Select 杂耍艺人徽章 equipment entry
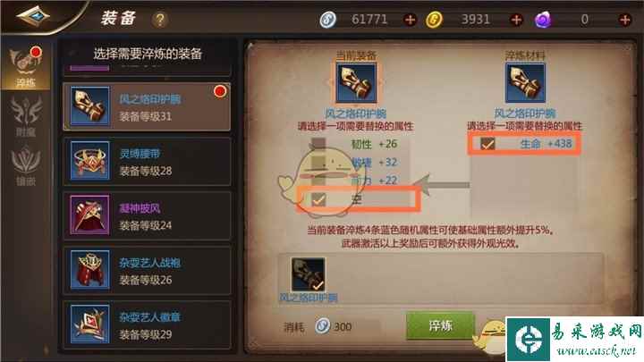Viewport: 644px width, 362px height. pyautogui.click(x=147, y=324)
